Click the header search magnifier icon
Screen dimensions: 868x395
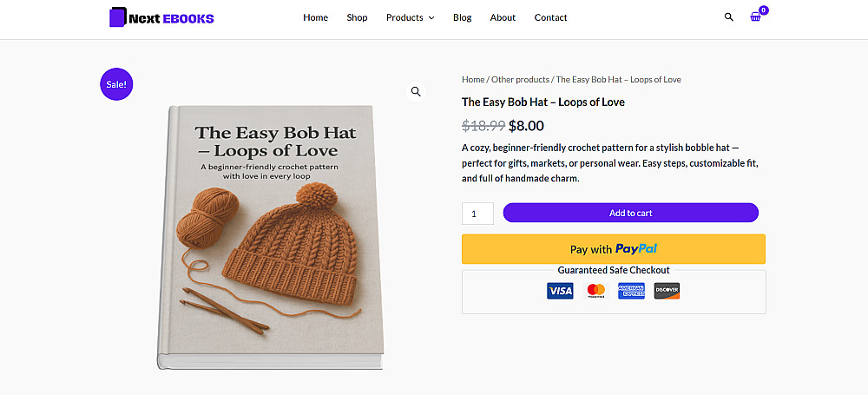tap(729, 17)
